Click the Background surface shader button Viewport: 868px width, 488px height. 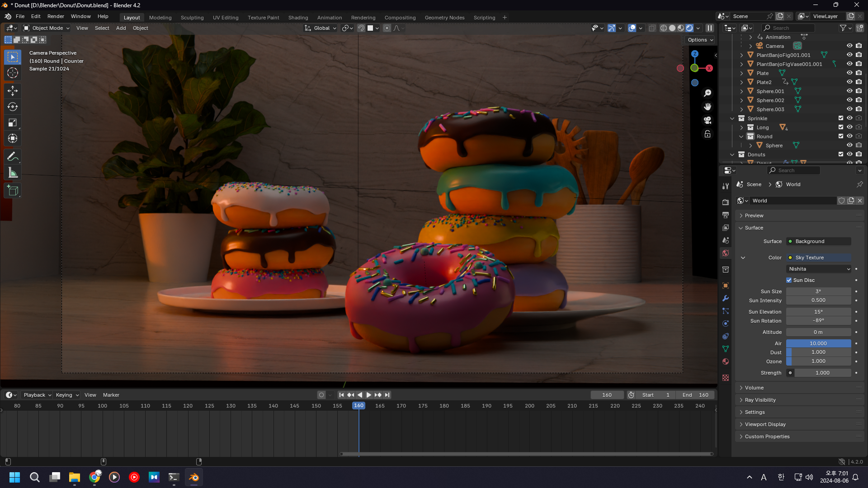pyautogui.click(x=819, y=241)
